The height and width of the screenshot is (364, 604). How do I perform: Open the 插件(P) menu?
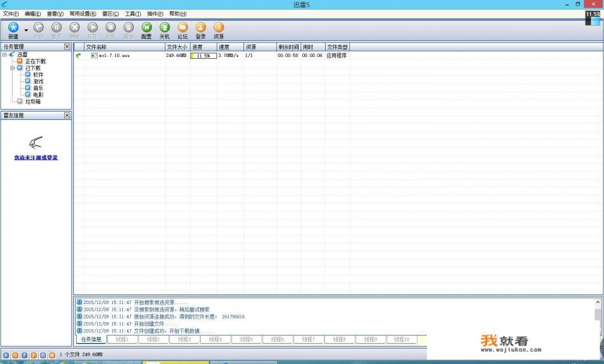click(155, 13)
